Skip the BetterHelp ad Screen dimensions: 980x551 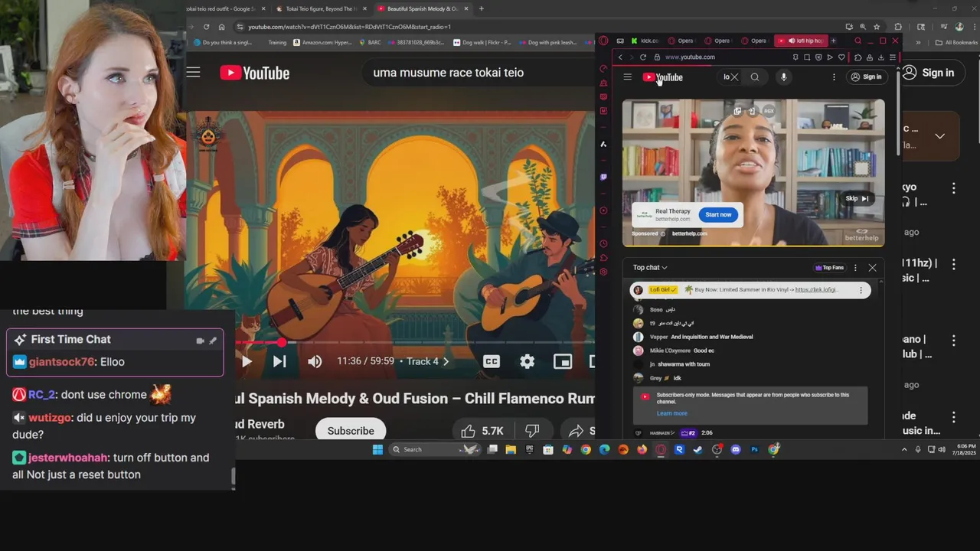point(857,198)
